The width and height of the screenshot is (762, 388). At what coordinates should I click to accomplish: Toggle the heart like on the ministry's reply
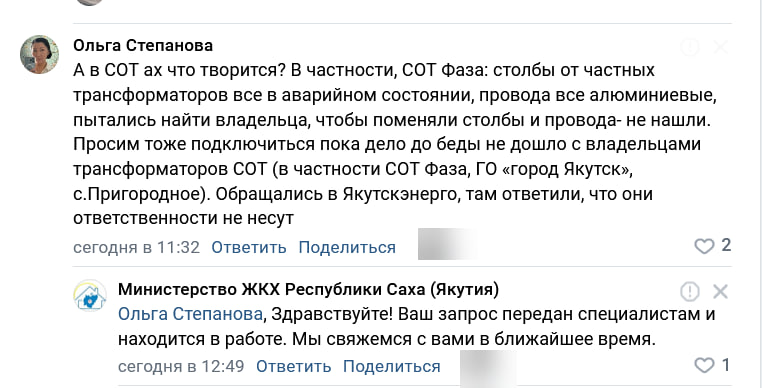704,365
